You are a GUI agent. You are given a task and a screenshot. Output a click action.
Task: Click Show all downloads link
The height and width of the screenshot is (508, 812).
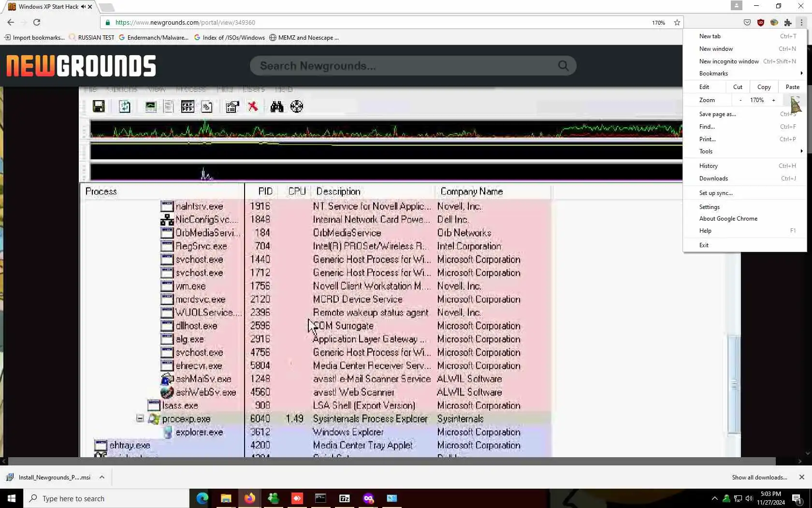coord(759,478)
